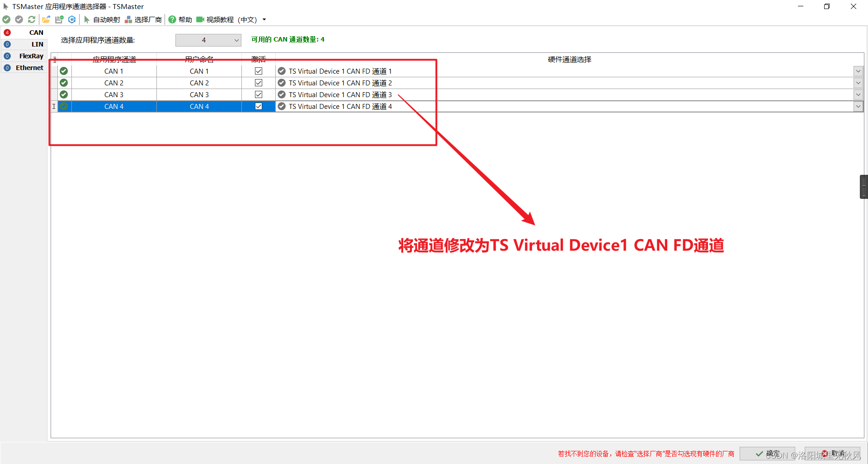Click green status icon of CAN 3 row
Screen dimensions: 868x464
tap(64, 94)
